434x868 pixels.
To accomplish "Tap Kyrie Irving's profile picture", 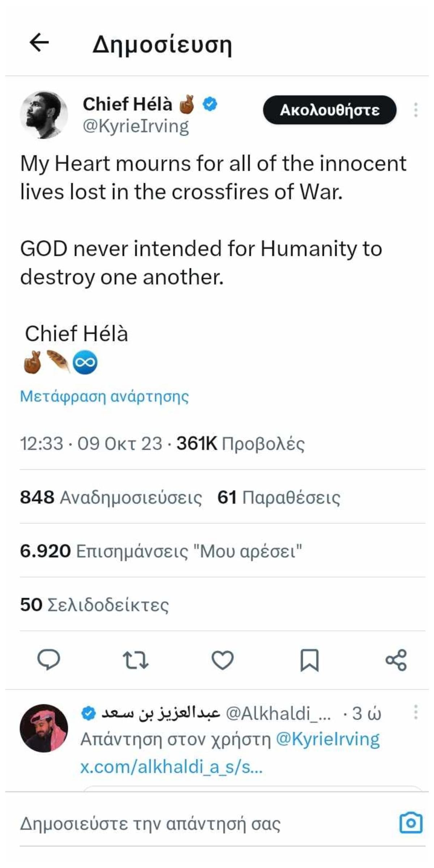I will click(x=44, y=115).
